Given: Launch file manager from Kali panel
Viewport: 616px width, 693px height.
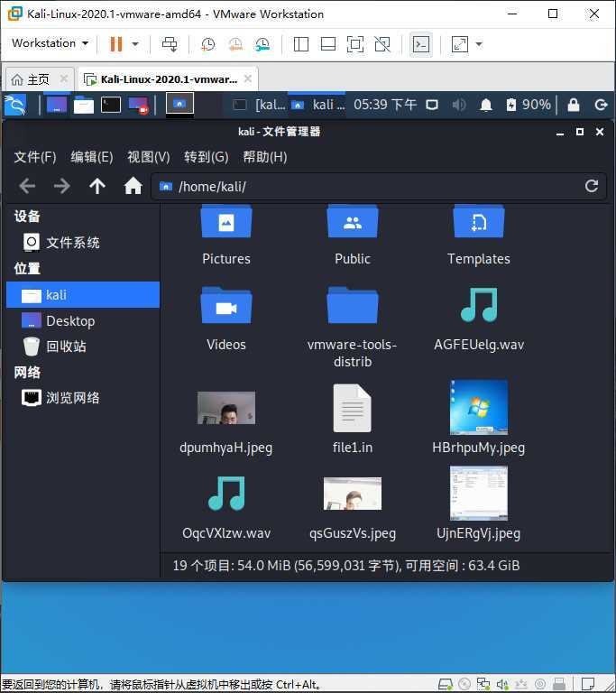Looking at the screenshot, I should coord(84,105).
